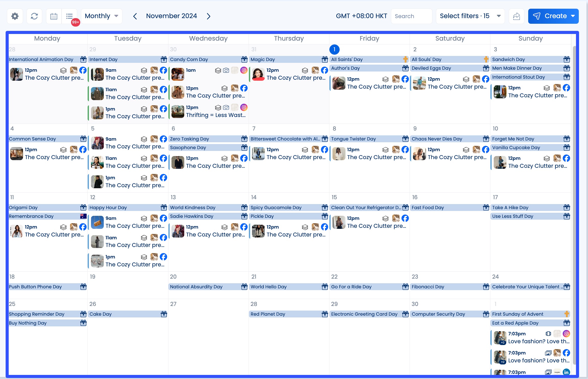Go to next month arrow
The width and height of the screenshot is (588, 379).
[209, 16]
